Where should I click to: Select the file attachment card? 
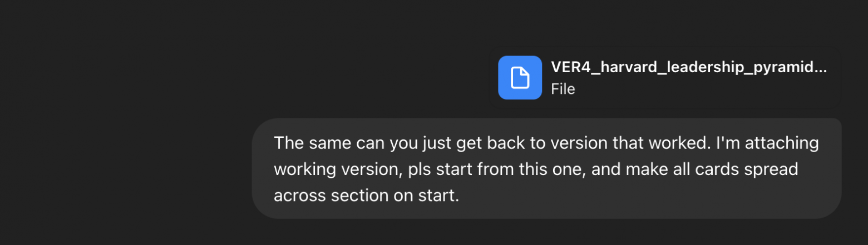pyautogui.click(x=665, y=78)
